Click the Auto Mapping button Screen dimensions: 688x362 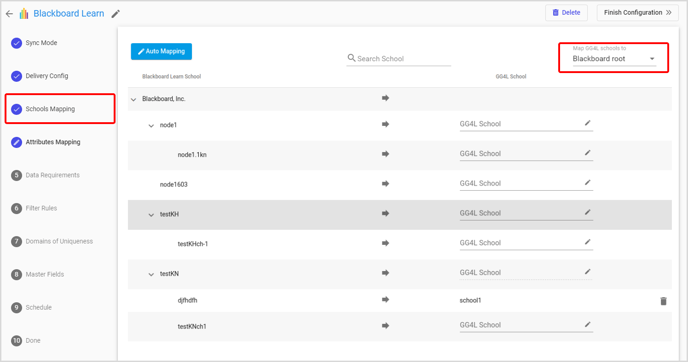[x=161, y=51]
